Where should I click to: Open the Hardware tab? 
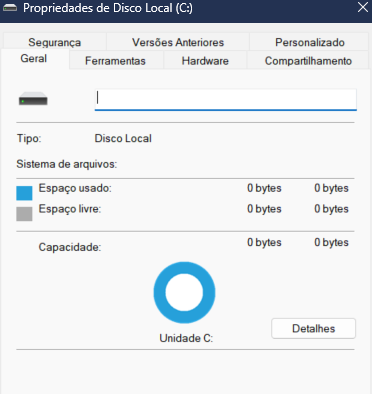click(205, 61)
